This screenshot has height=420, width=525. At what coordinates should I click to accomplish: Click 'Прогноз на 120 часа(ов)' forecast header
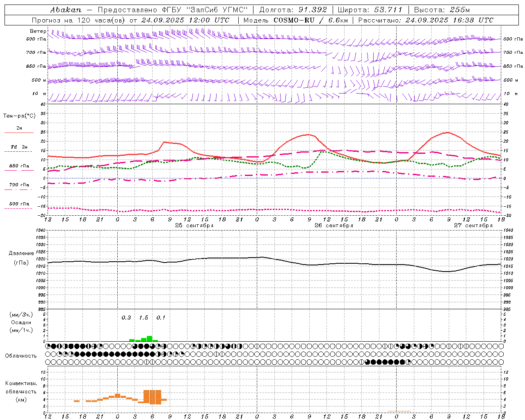click(79, 20)
